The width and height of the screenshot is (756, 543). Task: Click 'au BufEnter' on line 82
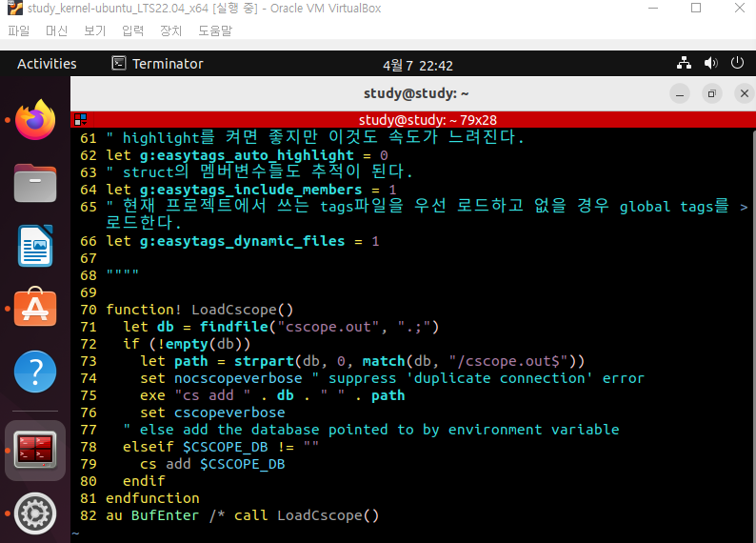(152, 515)
